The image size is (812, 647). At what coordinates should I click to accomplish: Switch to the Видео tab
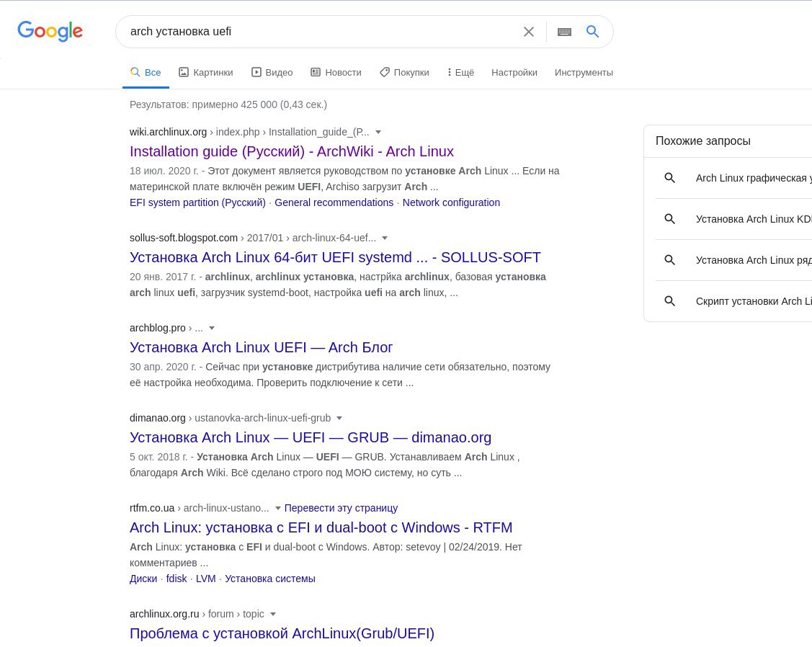coord(272,73)
